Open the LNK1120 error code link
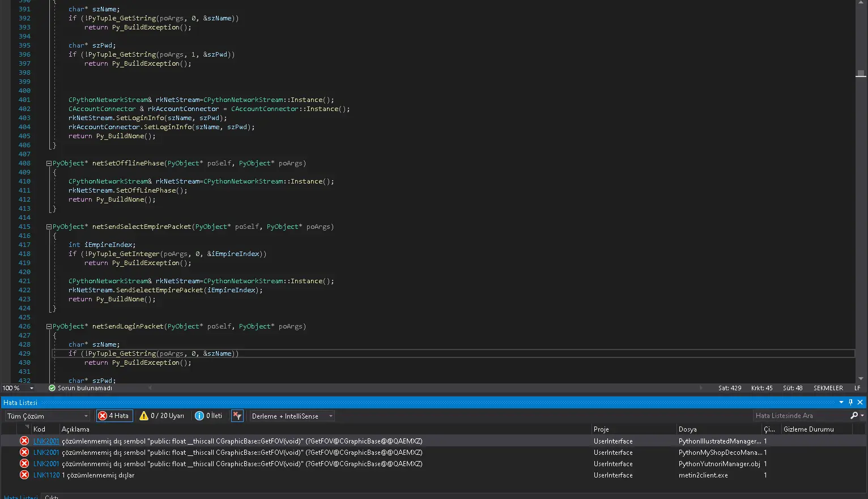868x499 pixels. pyautogui.click(x=46, y=475)
